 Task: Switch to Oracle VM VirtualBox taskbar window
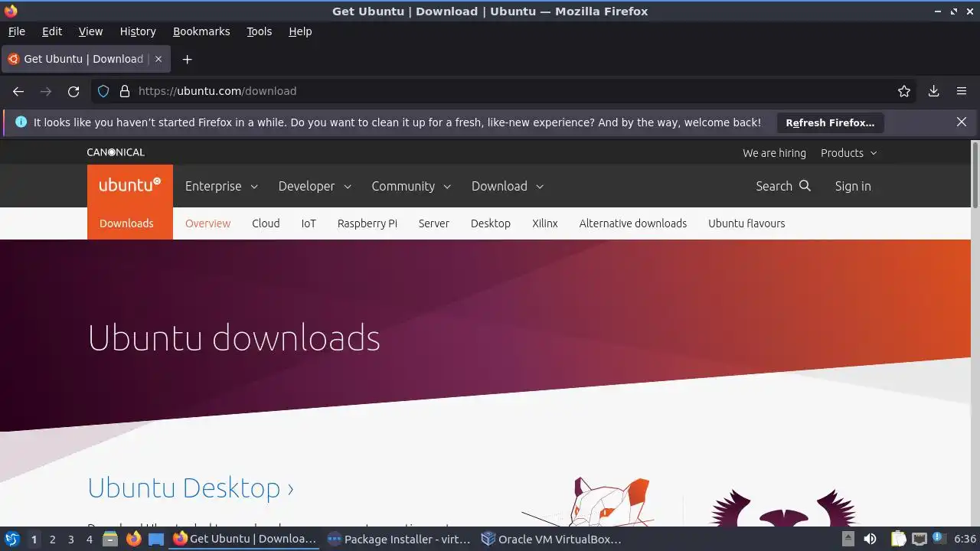click(551, 539)
